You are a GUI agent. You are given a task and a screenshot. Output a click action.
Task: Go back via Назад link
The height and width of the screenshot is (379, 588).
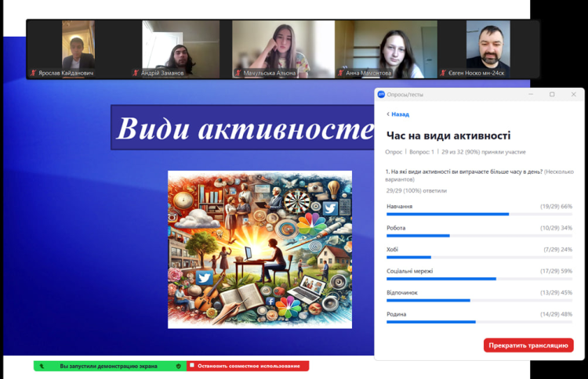(x=400, y=114)
